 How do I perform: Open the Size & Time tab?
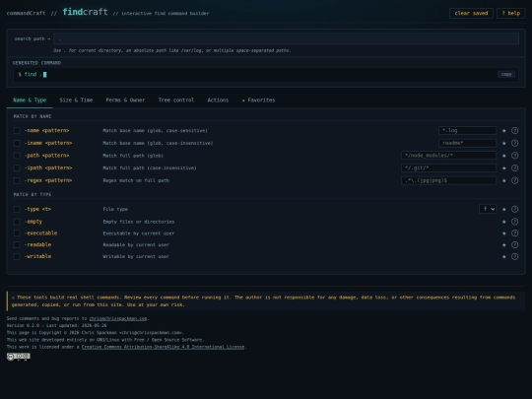(76, 100)
